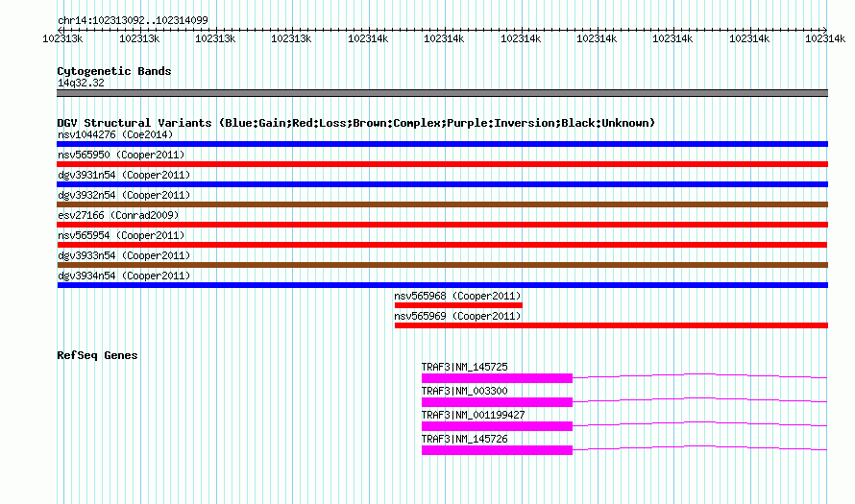Open the esv27166 (Conrad2009) variant label
The image size is (855, 504).
[118, 215]
